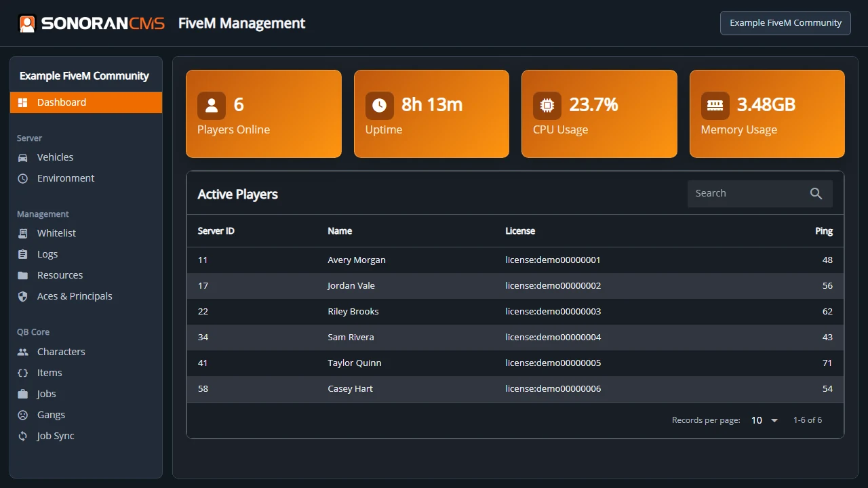Click the Logs clipboard icon

click(23, 254)
